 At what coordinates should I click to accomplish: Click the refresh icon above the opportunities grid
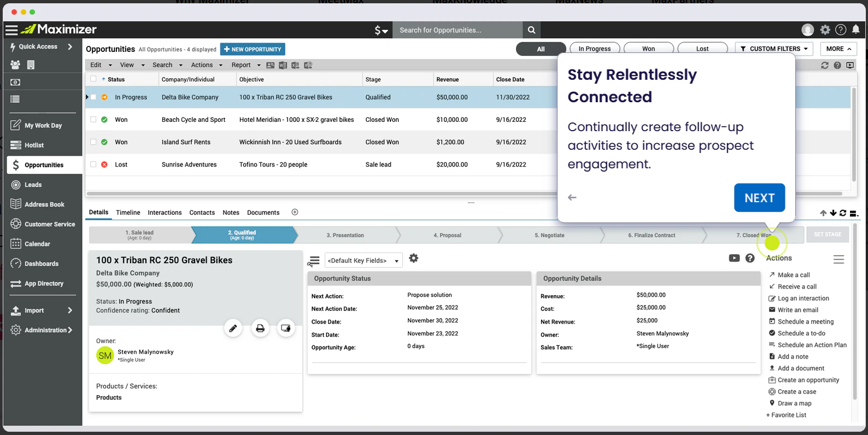[825, 65]
